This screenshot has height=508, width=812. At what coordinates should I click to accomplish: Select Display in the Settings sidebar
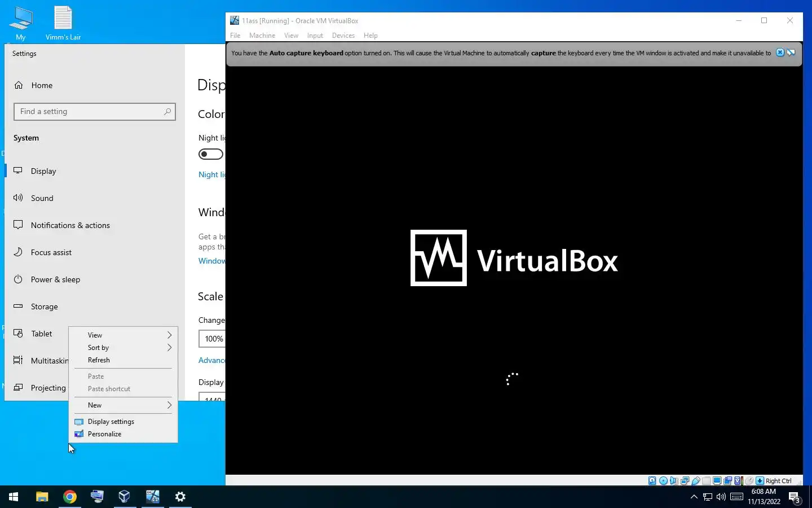click(95, 171)
